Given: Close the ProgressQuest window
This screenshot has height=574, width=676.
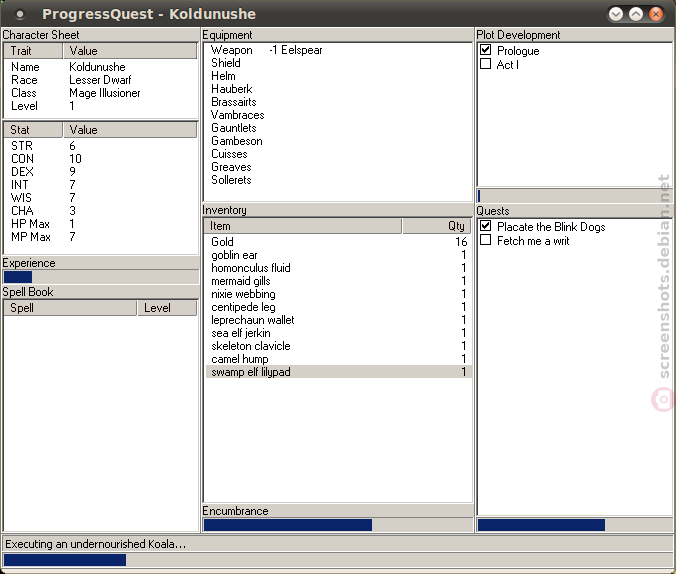Looking at the screenshot, I should 656,14.
